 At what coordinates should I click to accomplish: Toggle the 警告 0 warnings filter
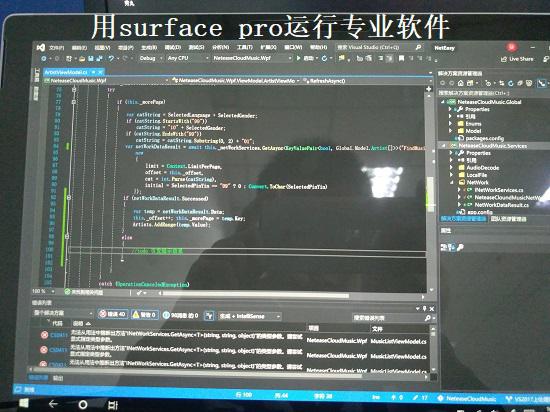[x=145, y=315]
